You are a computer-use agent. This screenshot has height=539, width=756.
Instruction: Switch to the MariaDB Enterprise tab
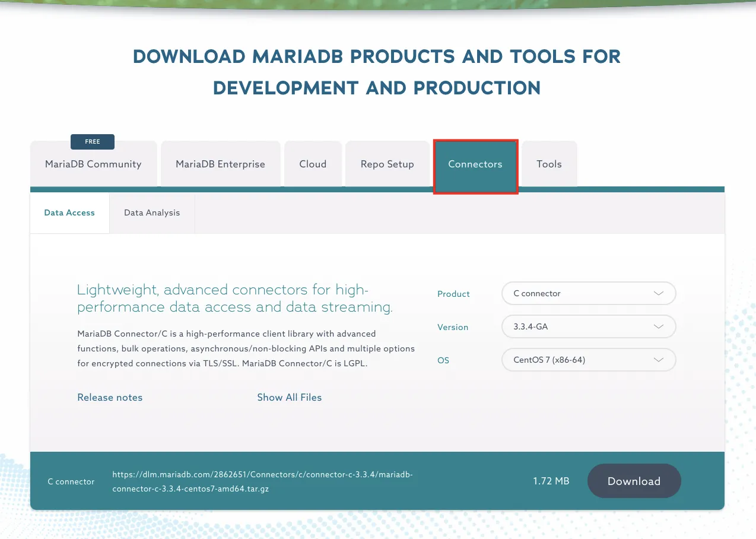220,164
